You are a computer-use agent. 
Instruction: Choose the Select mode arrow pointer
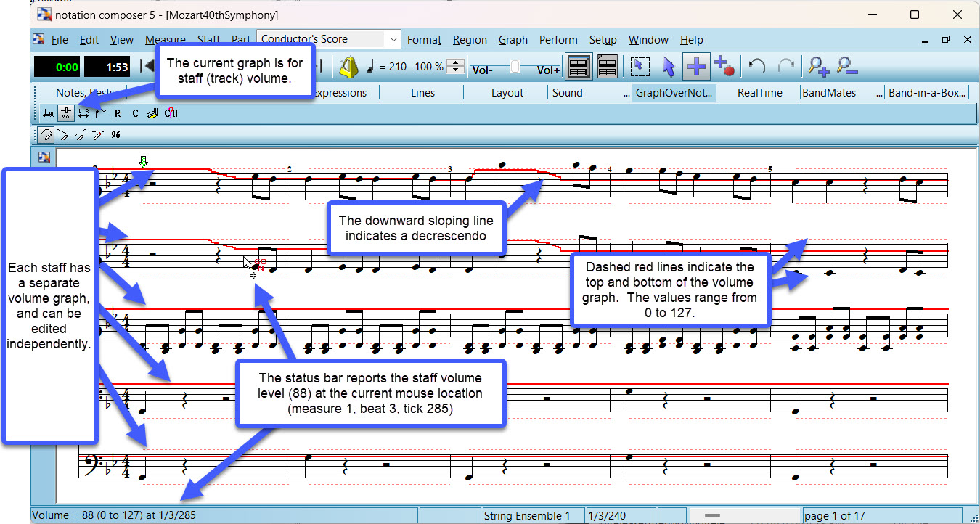pos(669,67)
